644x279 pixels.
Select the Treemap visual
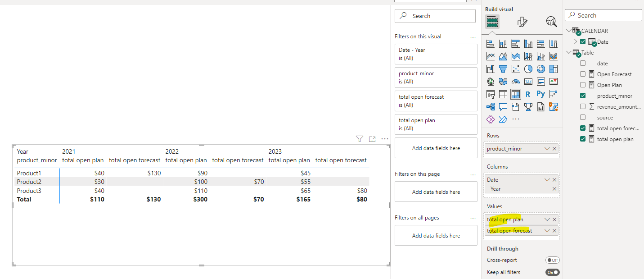click(x=554, y=69)
